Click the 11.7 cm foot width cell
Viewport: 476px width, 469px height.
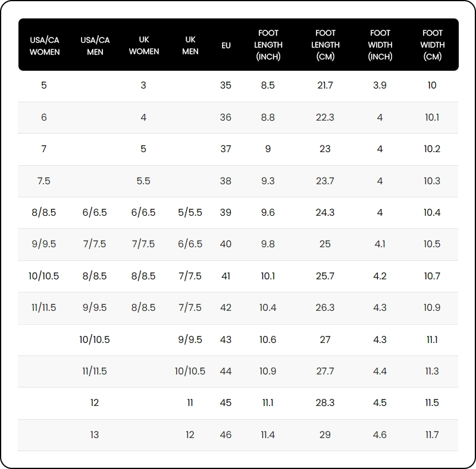432,435
